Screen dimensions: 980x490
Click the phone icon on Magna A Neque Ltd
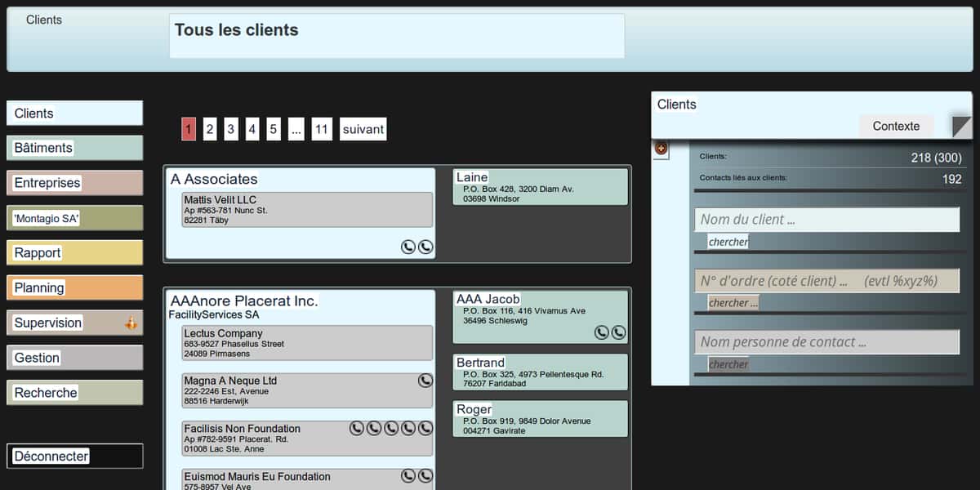click(x=425, y=381)
